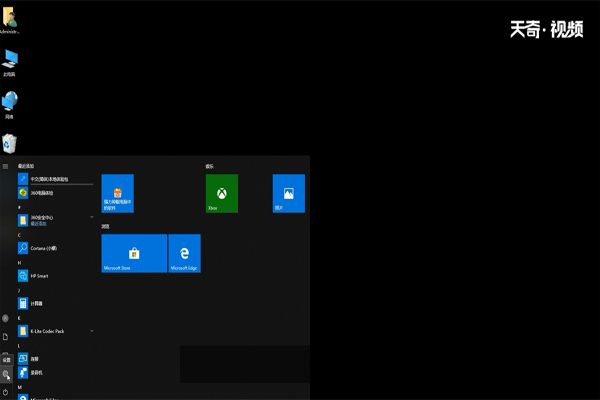The image size is (600, 400).
Task: Select the Recycle Bin desktop icon
Action: coord(10,144)
